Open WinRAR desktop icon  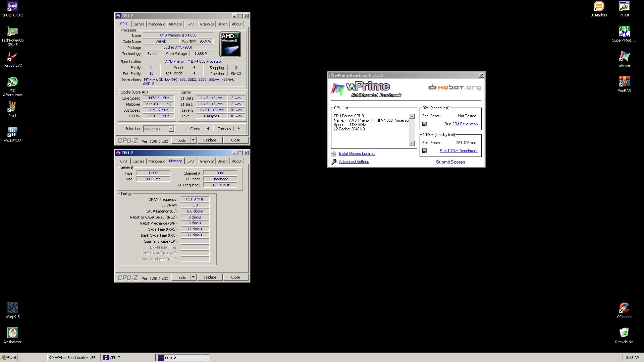coord(624,84)
